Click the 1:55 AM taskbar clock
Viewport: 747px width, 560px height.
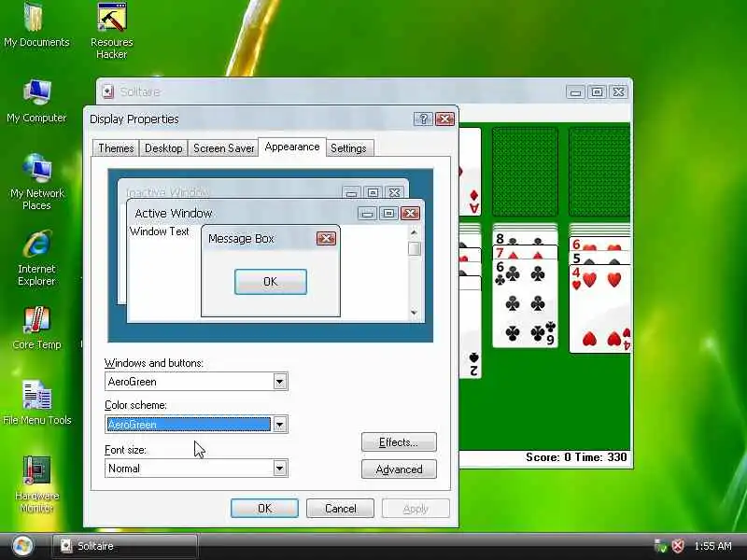tap(712, 546)
